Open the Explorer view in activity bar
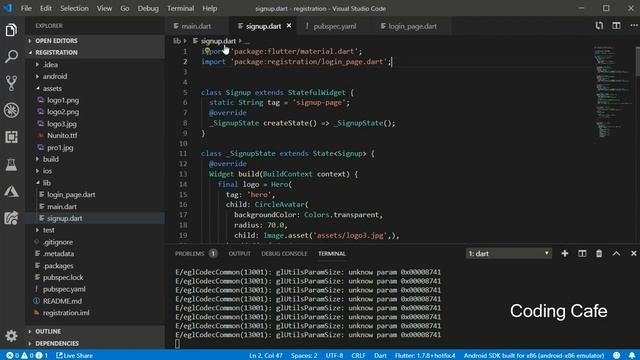 (11, 30)
